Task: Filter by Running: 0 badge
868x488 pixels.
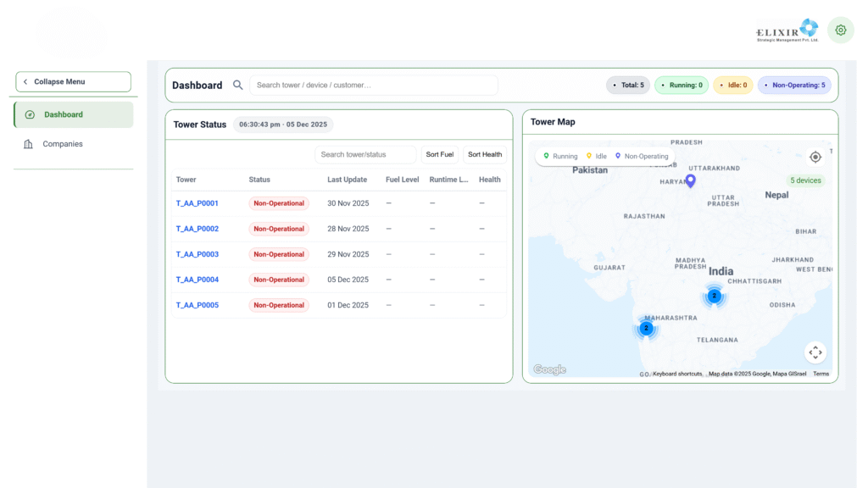Action: 682,85
